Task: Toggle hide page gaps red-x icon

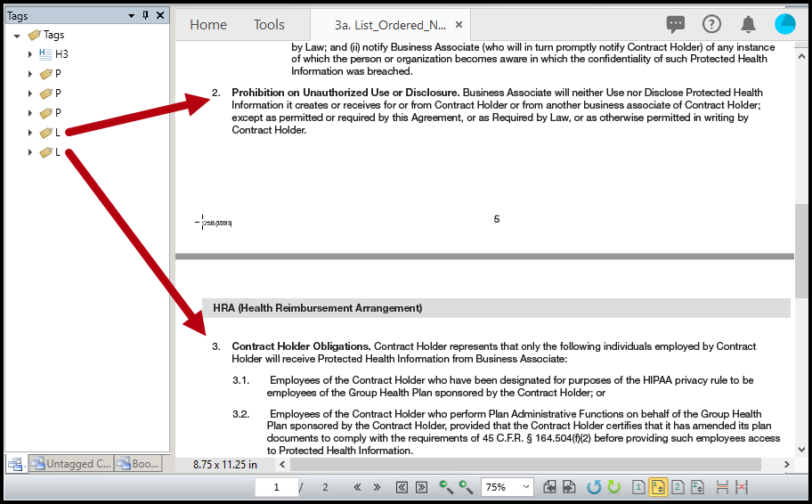Action: 742,487
